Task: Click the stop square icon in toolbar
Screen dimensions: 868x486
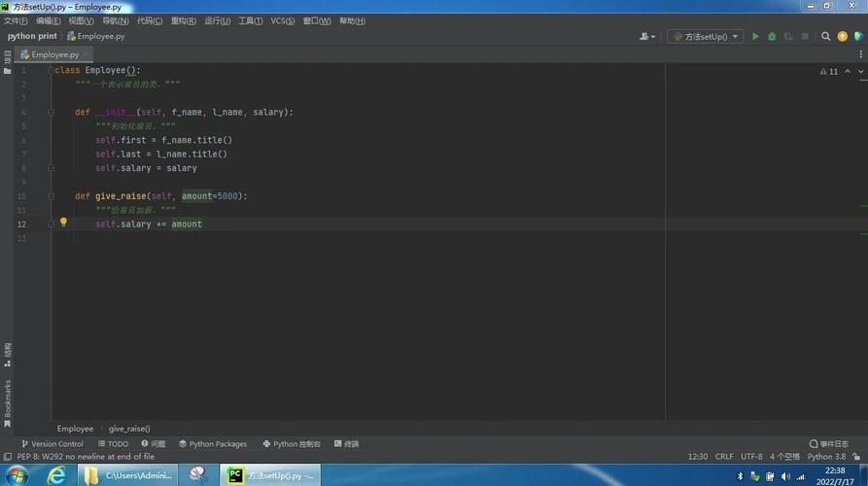Action: click(x=805, y=36)
